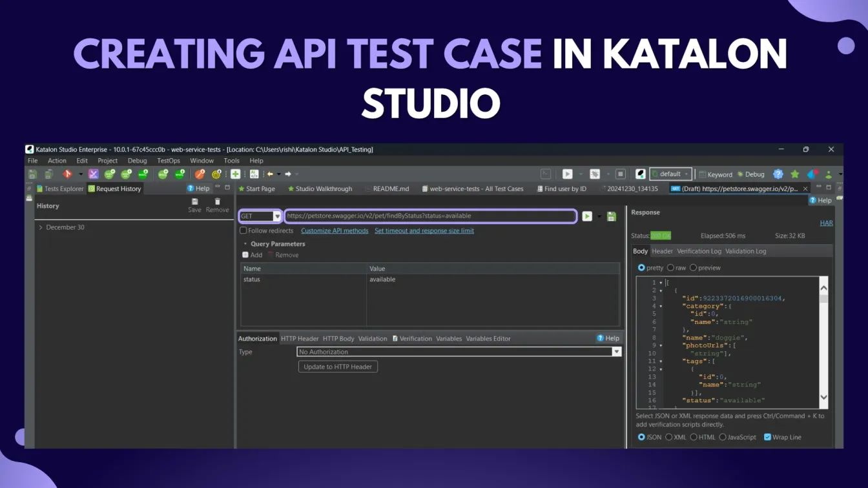Select the JavaScript radio button
Viewport: 868px width, 488px height.
(x=723, y=437)
